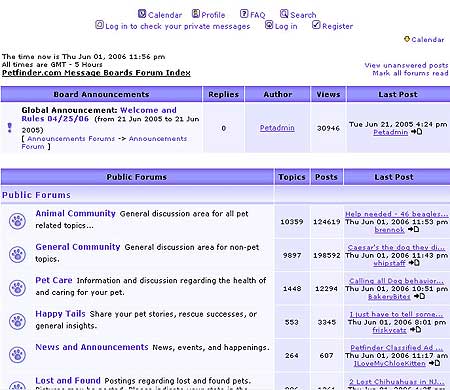Open topic Caesar's the dog they di...
Screen dimensions: 450x390
(396, 247)
